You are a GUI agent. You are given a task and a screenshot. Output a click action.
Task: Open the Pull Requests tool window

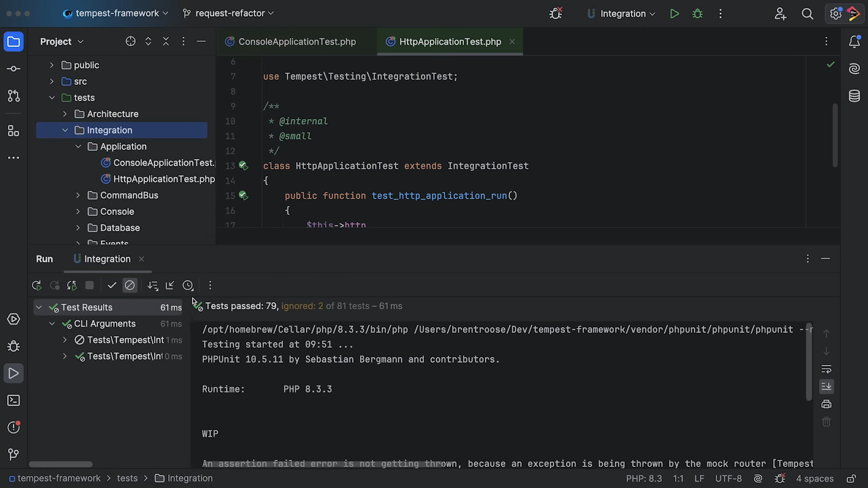coord(14,96)
